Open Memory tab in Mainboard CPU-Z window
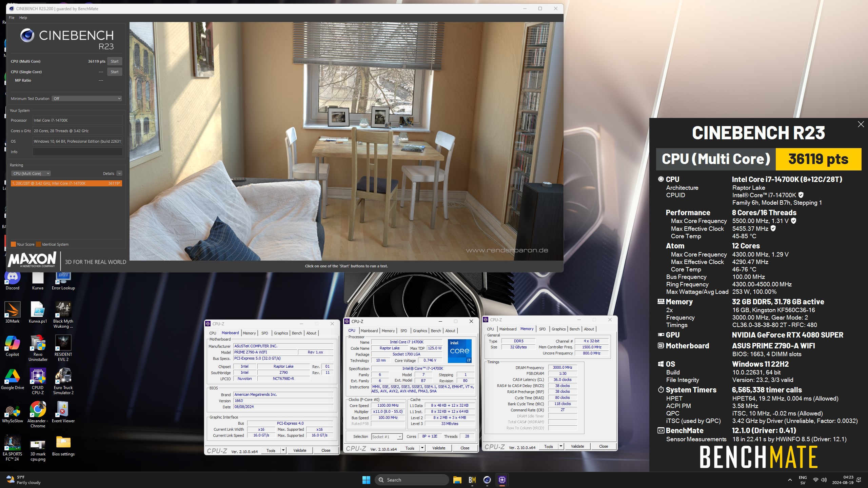The image size is (868, 488). [x=249, y=333]
